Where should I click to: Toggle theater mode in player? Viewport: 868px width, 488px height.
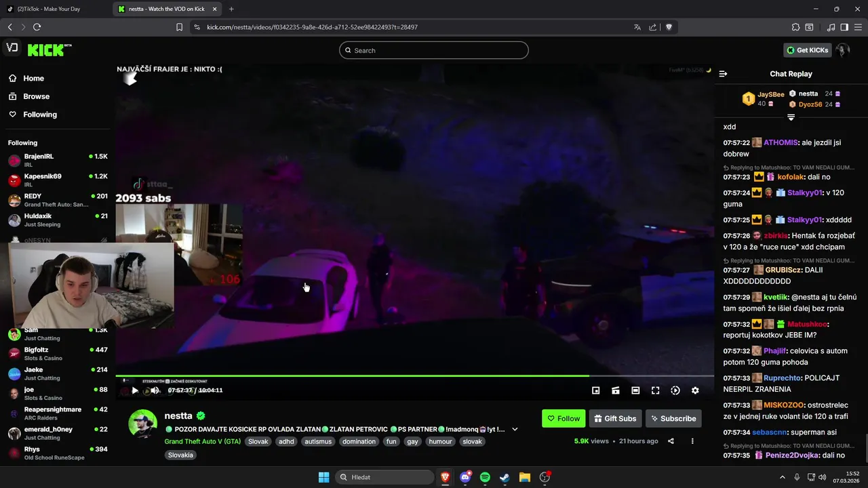click(x=635, y=390)
